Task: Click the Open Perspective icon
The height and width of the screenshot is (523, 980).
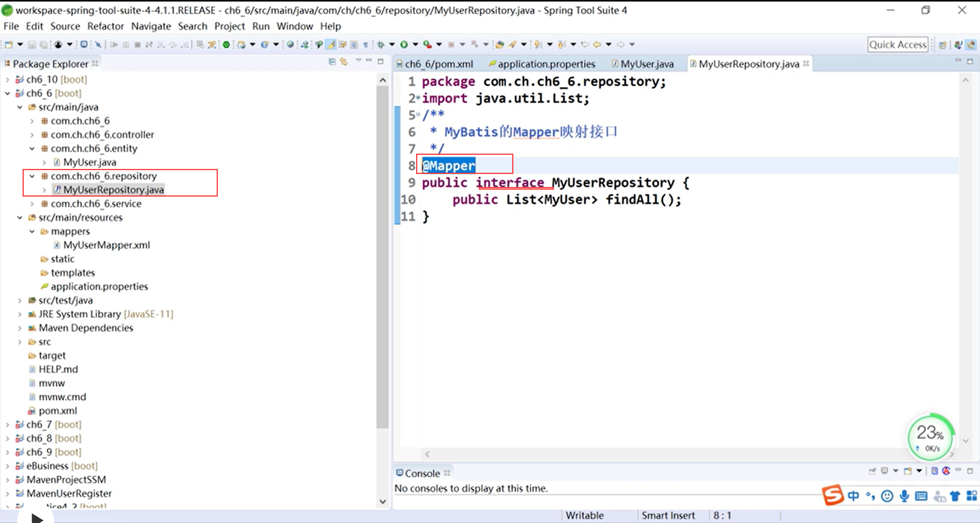Action: coord(942,45)
